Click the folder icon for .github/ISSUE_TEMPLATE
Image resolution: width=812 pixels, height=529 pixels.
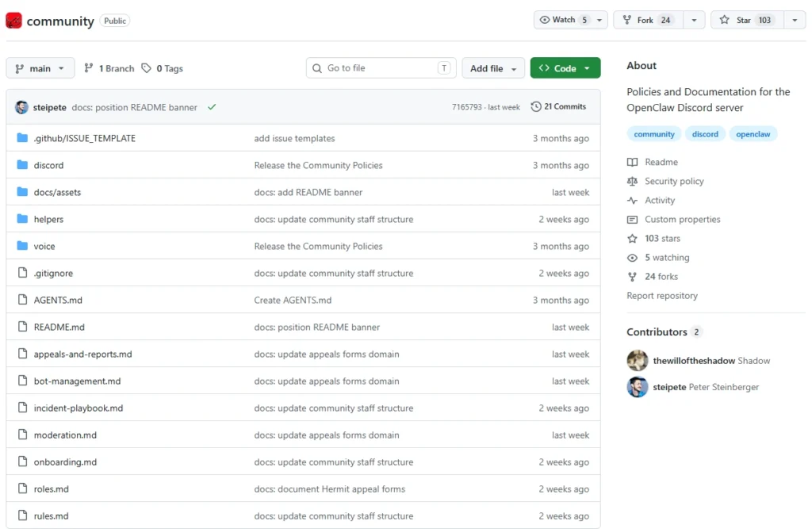[x=21, y=138]
